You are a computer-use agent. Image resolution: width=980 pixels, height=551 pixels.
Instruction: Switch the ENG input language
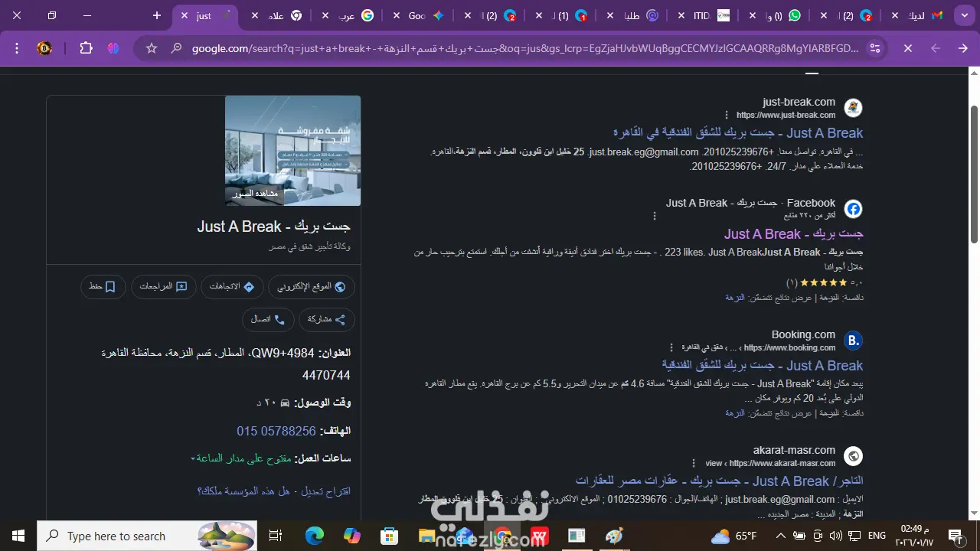pyautogui.click(x=877, y=536)
